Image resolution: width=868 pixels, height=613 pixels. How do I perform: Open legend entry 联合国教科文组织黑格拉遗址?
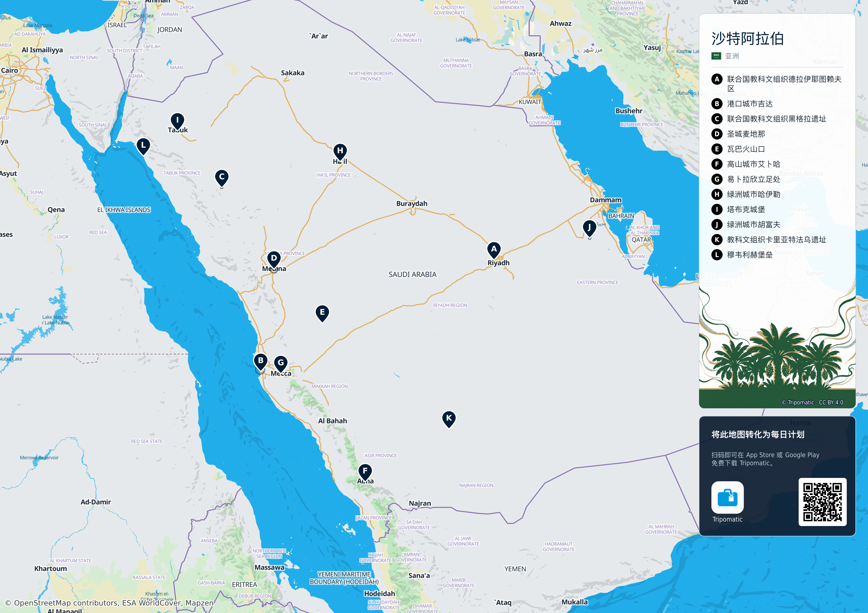769,119
